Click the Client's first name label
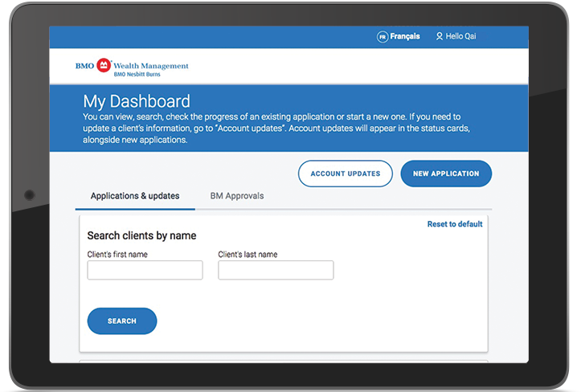The height and width of the screenshot is (392, 581). coord(117,255)
